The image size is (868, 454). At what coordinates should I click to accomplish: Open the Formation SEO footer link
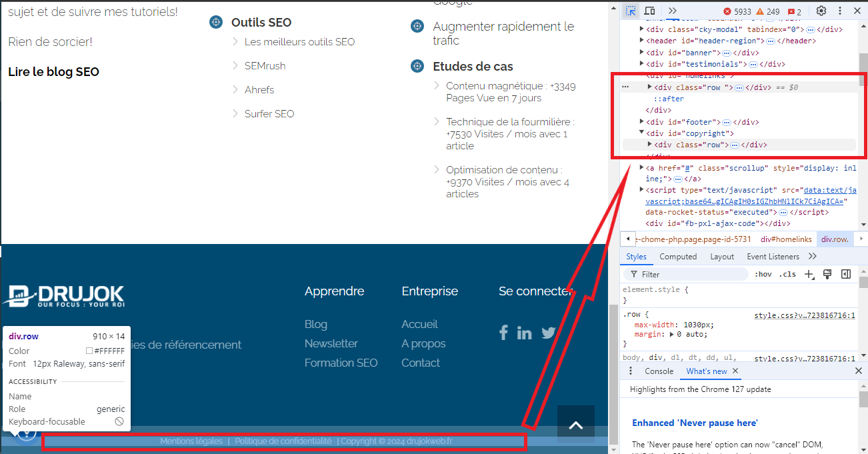341,363
